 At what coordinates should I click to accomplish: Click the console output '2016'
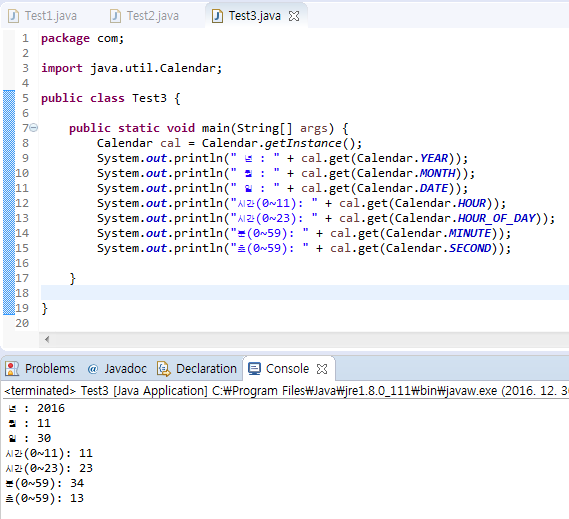point(51,408)
